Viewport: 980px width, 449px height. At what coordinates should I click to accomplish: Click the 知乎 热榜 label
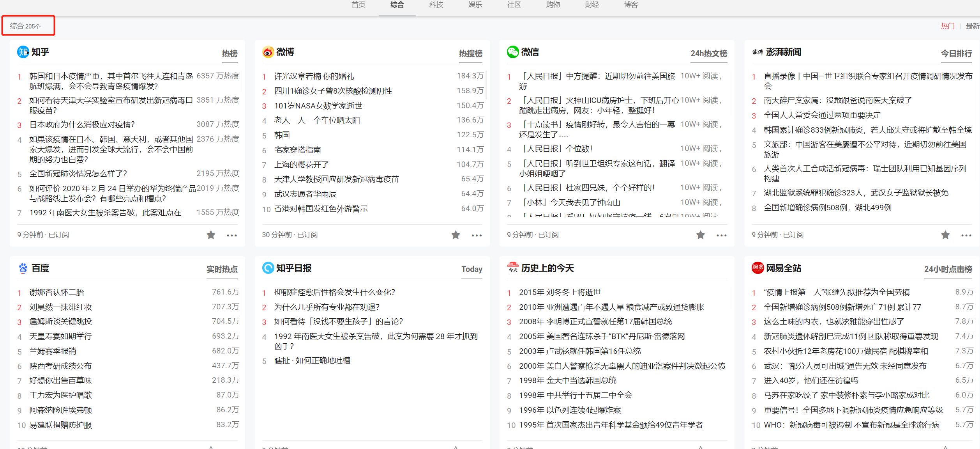[230, 53]
